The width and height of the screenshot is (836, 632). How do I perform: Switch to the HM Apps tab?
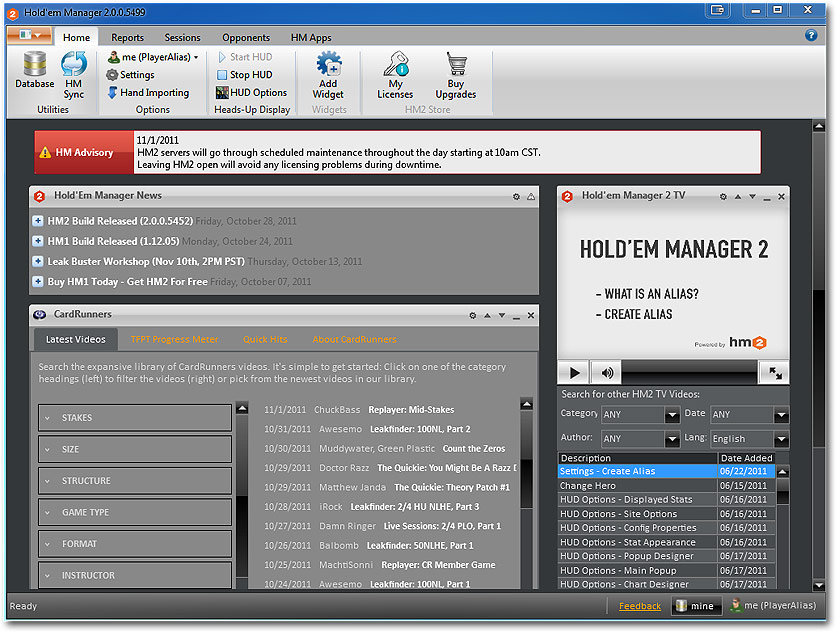point(311,37)
